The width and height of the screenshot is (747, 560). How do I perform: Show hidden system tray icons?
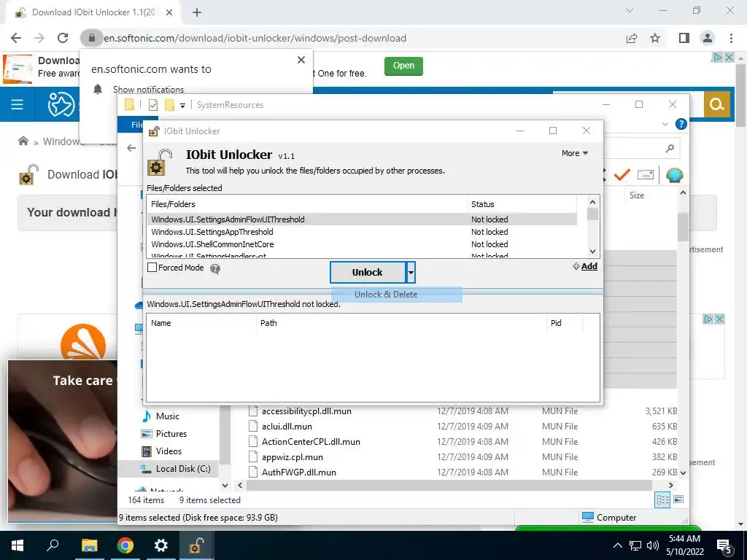pos(617,545)
